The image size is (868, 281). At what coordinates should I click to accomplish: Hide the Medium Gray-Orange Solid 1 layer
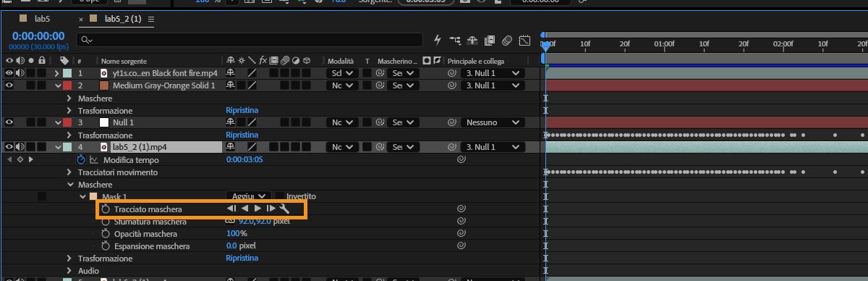point(9,85)
